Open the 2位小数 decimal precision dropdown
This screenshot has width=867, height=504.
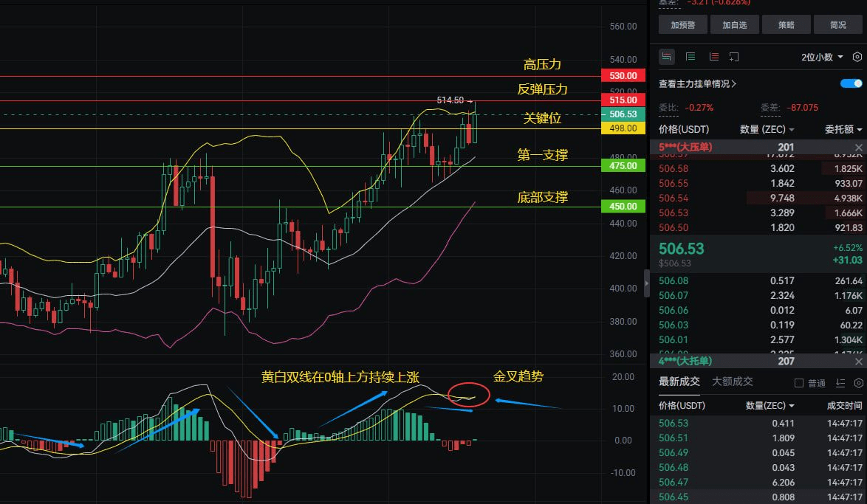(x=822, y=57)
